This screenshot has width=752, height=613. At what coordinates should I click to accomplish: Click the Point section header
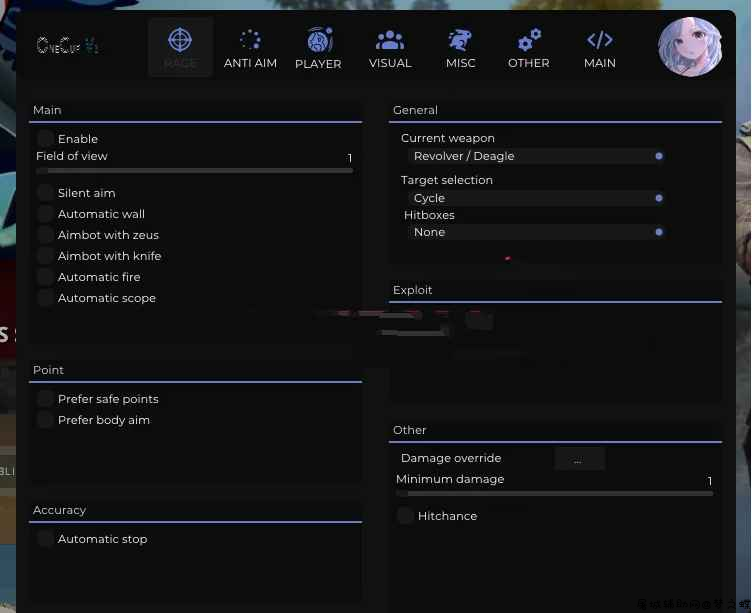point(48,370)
